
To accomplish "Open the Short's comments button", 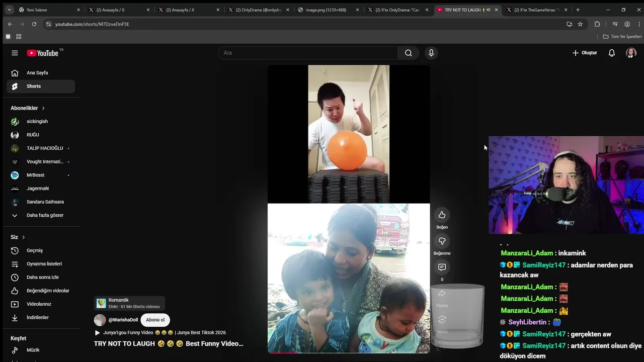I will [x=442, y=267].
